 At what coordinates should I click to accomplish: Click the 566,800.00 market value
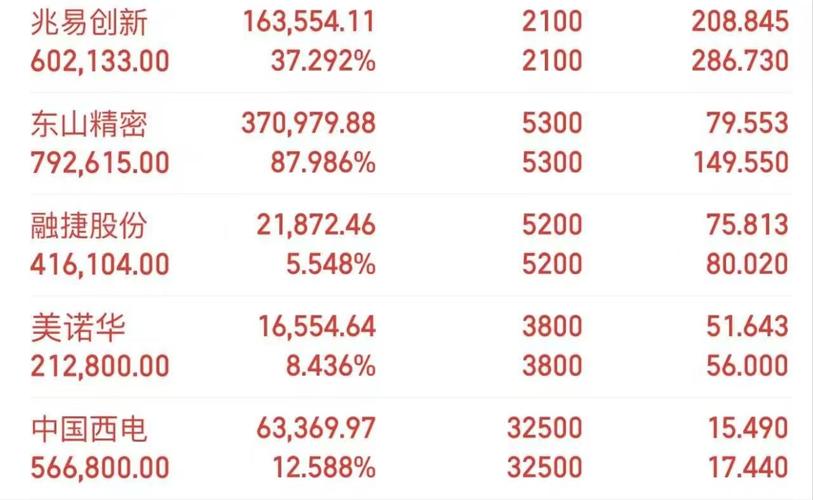[x=100, y=467]
